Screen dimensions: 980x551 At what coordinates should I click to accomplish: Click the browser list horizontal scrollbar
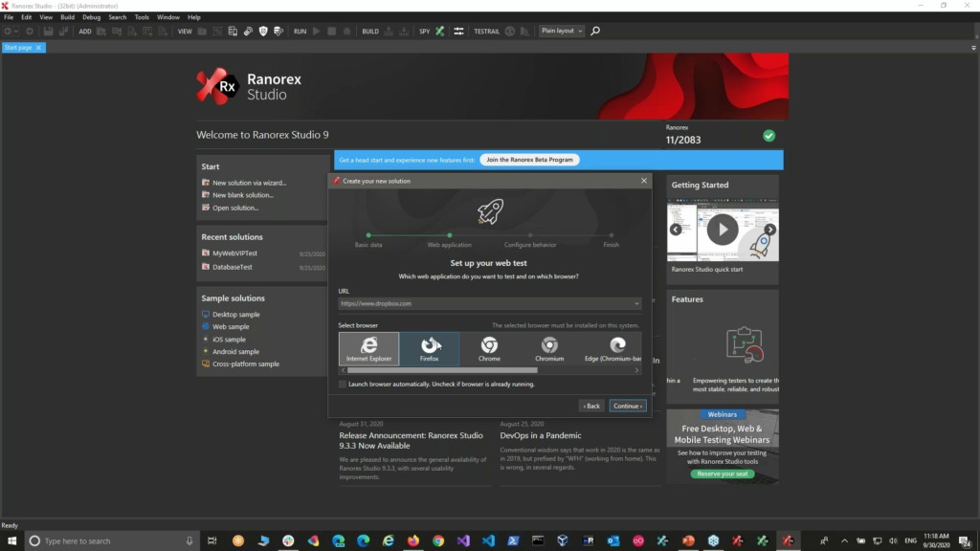pyautogui.click(x=442, y=370)
